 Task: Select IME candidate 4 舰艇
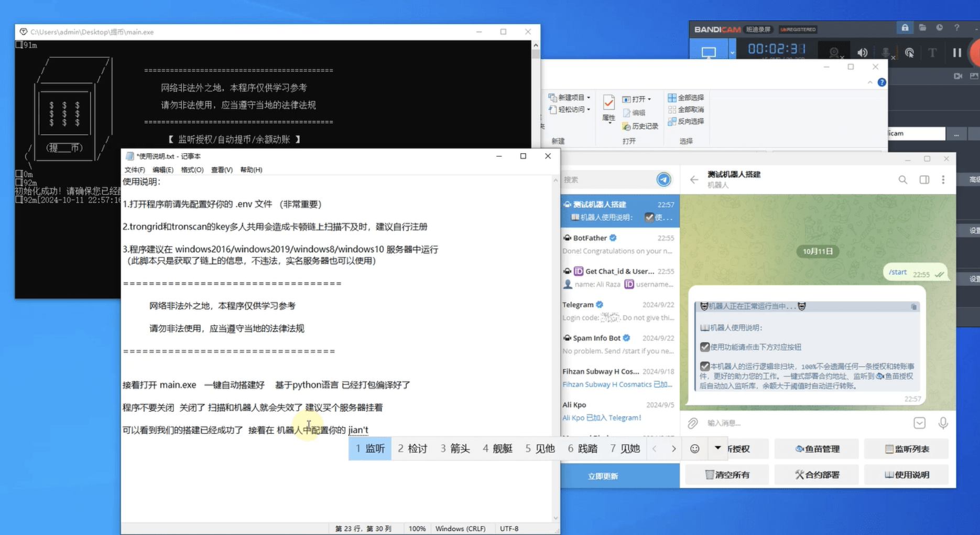(497, 449)
